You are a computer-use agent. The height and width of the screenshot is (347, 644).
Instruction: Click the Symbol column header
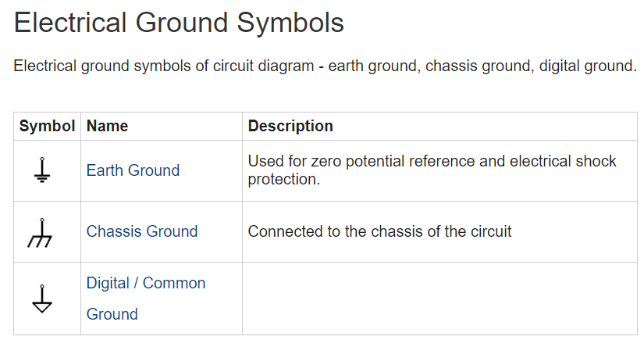coord(47,126)
